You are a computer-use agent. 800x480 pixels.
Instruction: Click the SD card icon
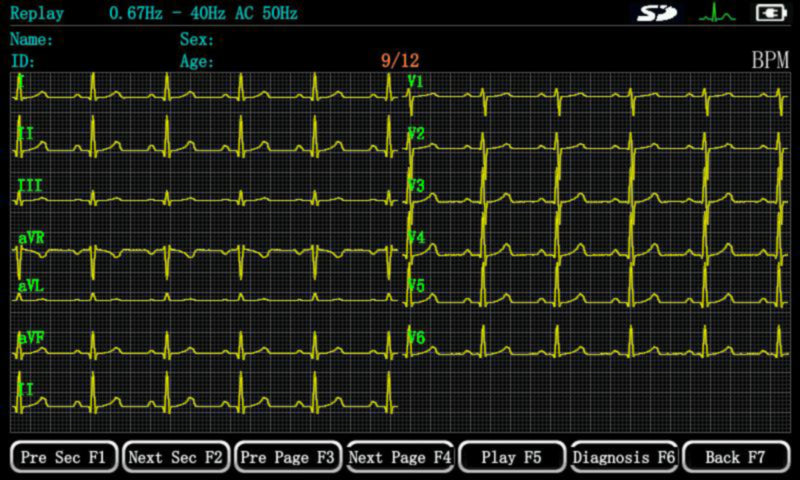tap(657, 13)
